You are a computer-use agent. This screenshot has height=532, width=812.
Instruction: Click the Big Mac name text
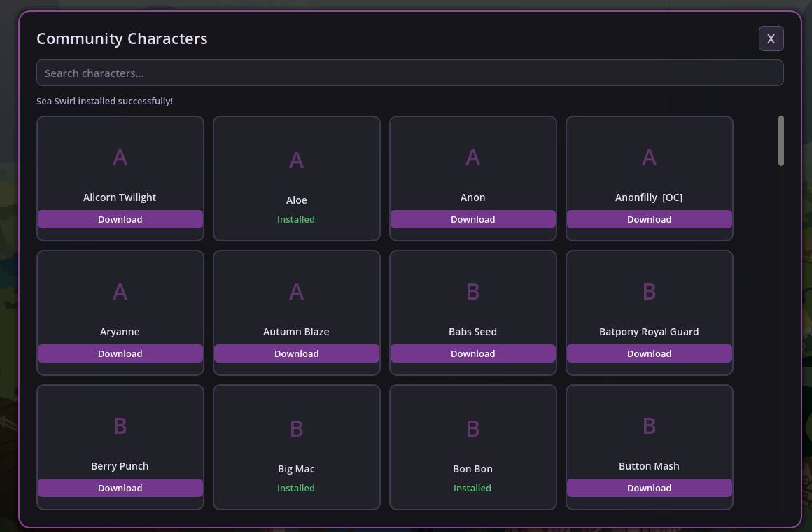pyautogui.click(x=296, y=469)
